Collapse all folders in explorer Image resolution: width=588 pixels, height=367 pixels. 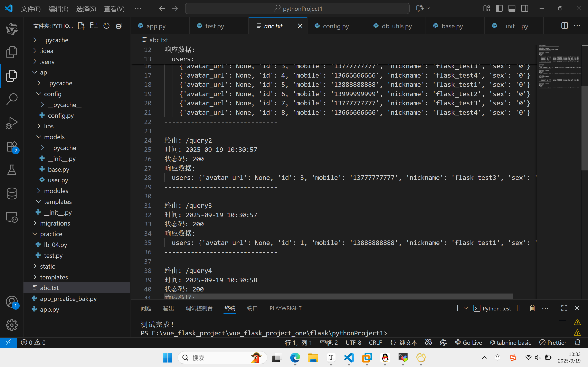(x=119, y=26)
